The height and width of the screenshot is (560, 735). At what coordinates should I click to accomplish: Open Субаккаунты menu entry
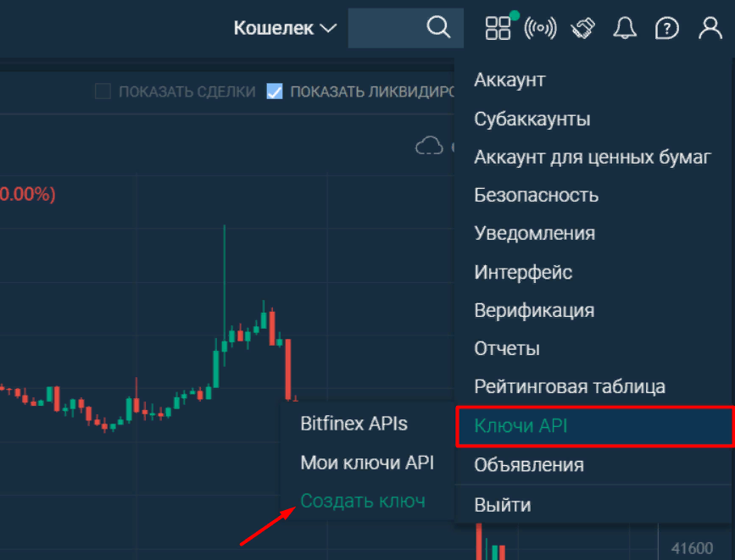[x=532, y=119]
